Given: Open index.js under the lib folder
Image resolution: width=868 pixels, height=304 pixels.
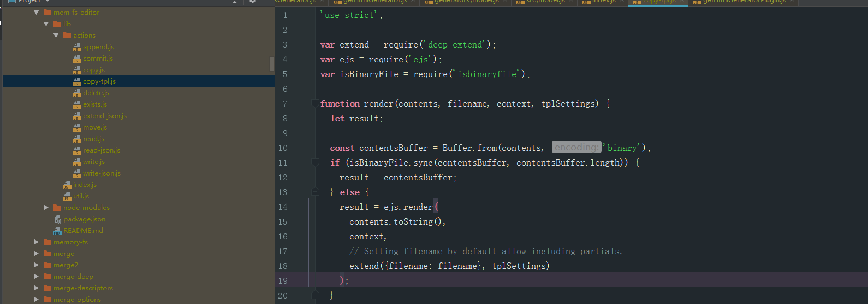Looking at the screenshot, I should click(x=85, y=185).
